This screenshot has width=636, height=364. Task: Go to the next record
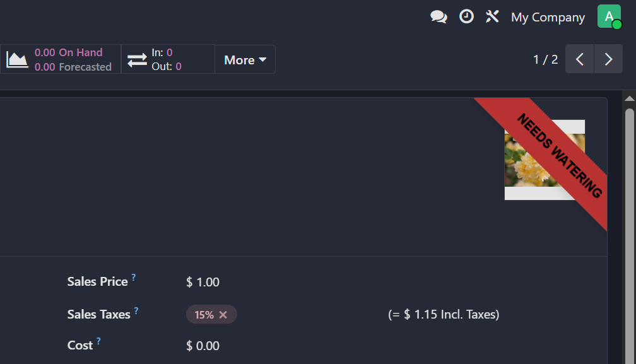[608, 59]
